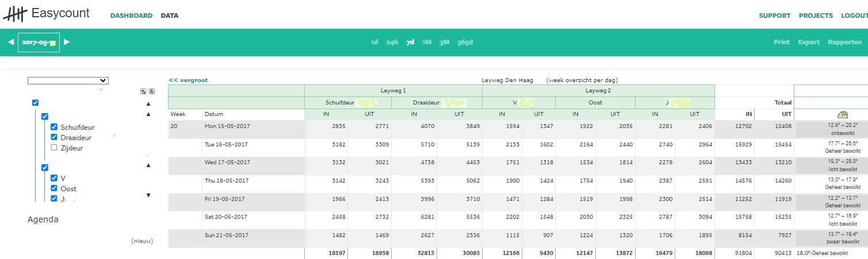Click the small R icon beside swap icon
868x259 pixels.
pos(152,91)
